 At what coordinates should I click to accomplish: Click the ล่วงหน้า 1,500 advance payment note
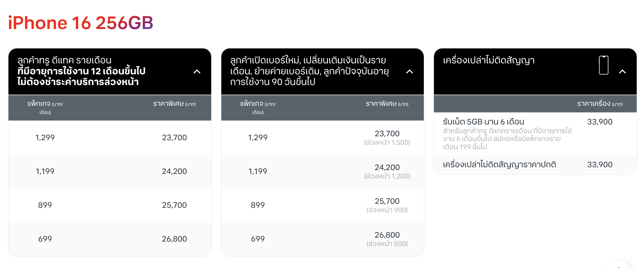point(387,142)
